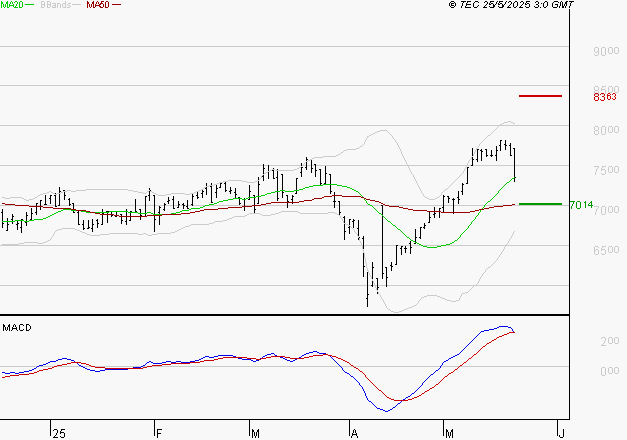Click the 7500 price axis label
Image resolution: width=627 pixels, height=440 pixels.
(x=606, y=170)
